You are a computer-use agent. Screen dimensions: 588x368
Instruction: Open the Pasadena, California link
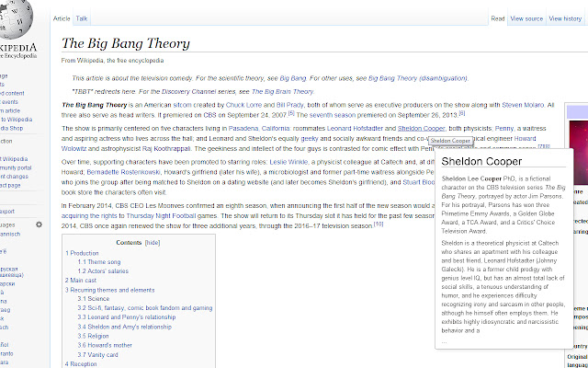coord(259,129)
